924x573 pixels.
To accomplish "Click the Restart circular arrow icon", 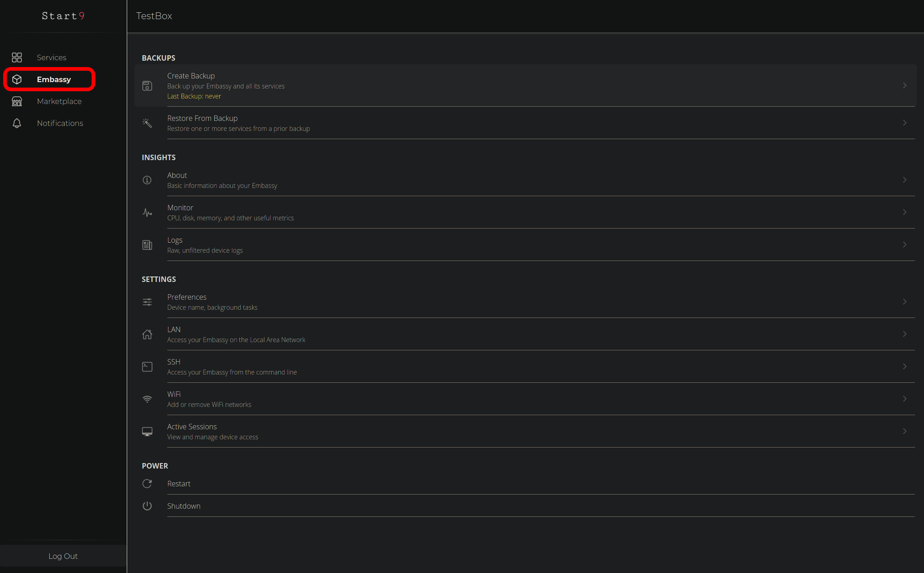I will (147, 484).
